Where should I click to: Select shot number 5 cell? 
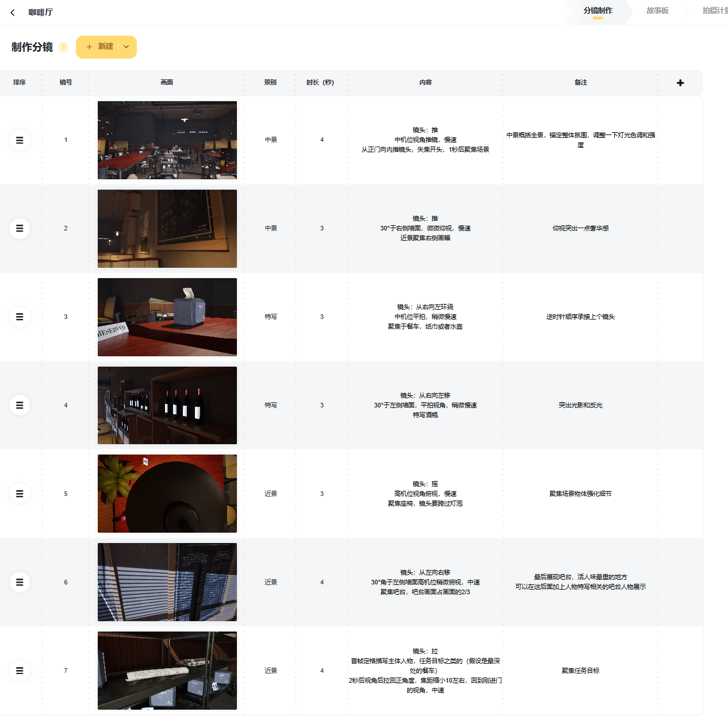pos(66,494)
